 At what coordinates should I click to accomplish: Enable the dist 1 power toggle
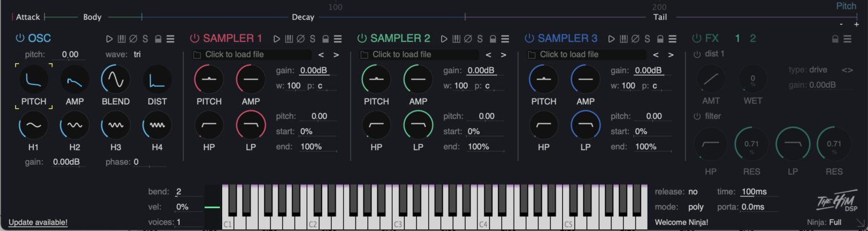point(696,54)
